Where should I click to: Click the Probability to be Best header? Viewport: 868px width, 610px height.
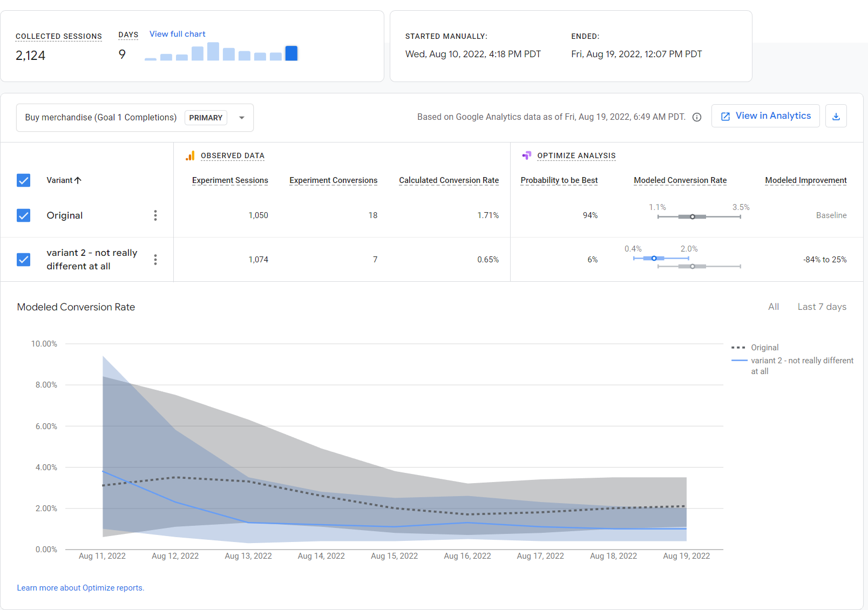[x=559, y=180]
